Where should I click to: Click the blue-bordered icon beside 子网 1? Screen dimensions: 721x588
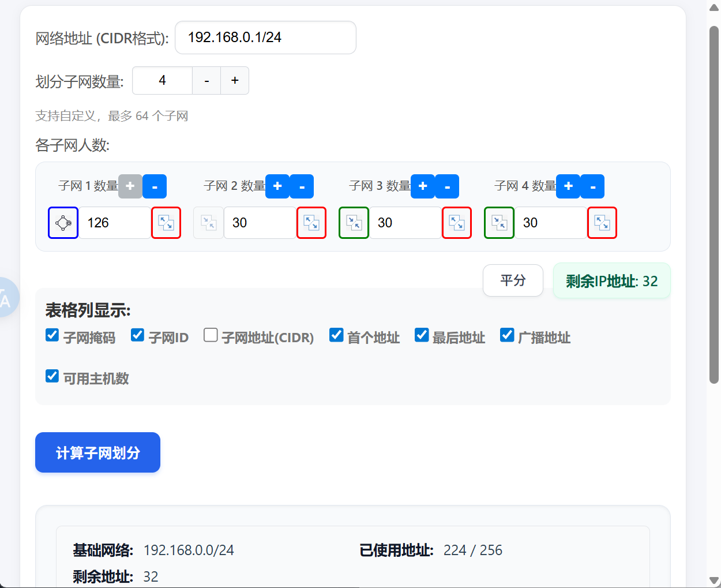click(x=63, y=223)
